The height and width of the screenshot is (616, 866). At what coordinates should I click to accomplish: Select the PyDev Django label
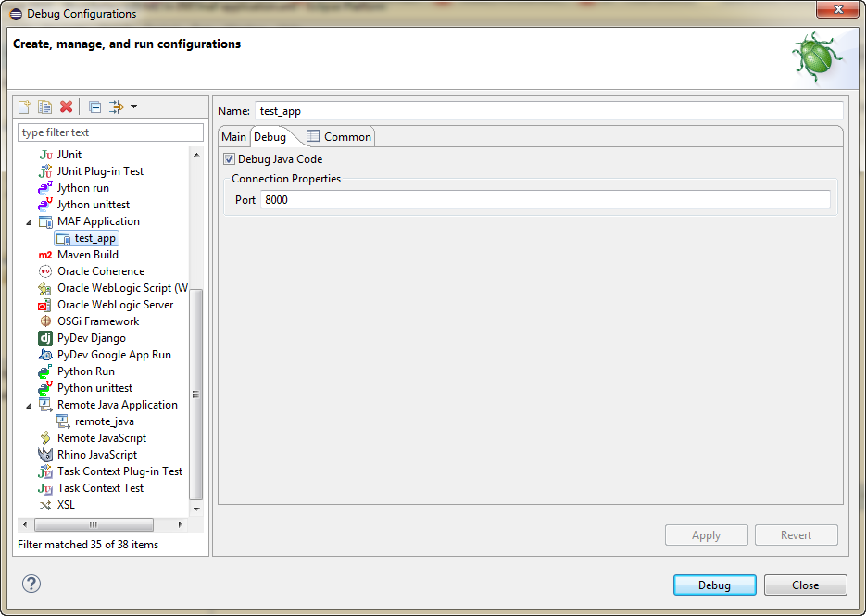click(92, 338)
